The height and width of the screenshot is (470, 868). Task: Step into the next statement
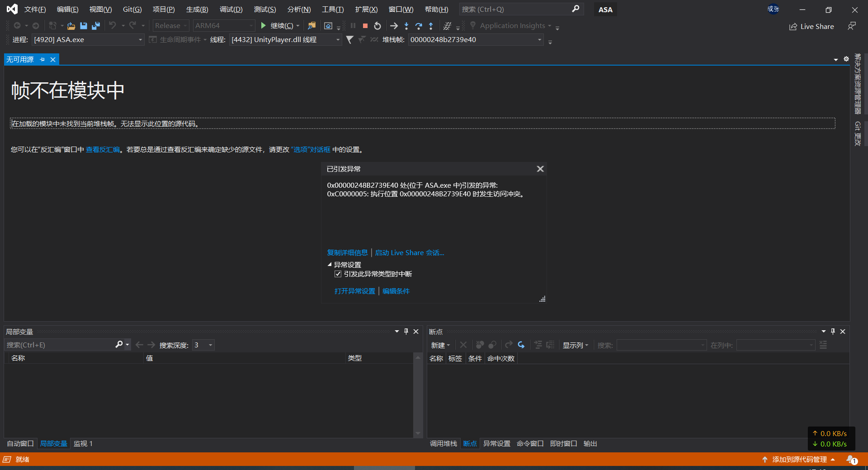pos(406,26)
